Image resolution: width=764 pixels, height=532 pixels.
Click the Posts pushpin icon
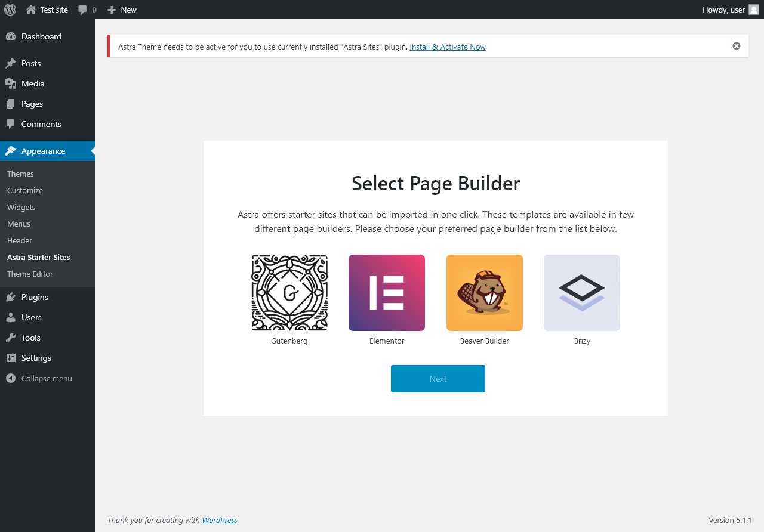[11, 63]
